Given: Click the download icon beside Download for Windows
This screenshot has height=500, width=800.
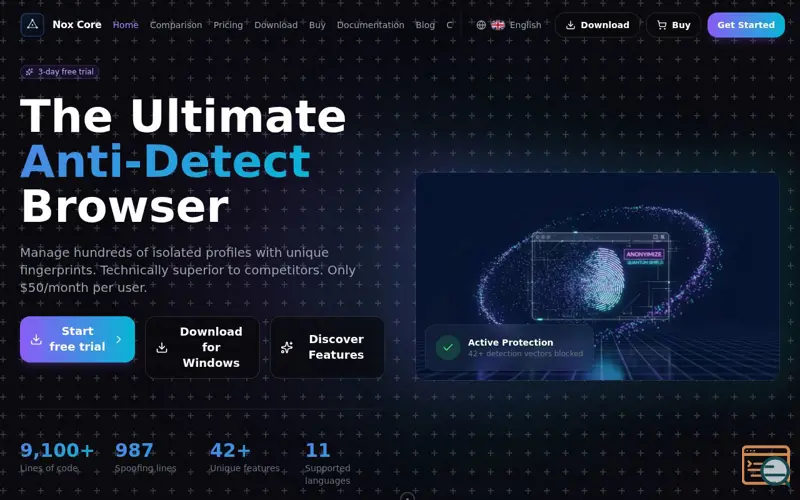Looking at the screenshot, I should [x=162, y=347].
